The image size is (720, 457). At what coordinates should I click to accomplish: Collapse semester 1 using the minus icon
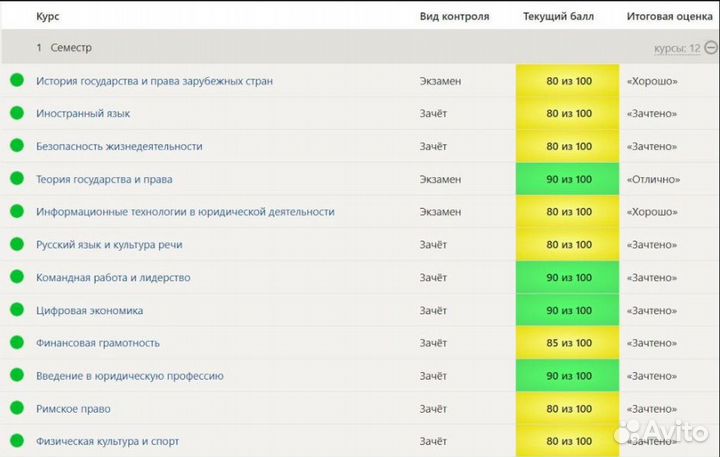coord(710,48)
